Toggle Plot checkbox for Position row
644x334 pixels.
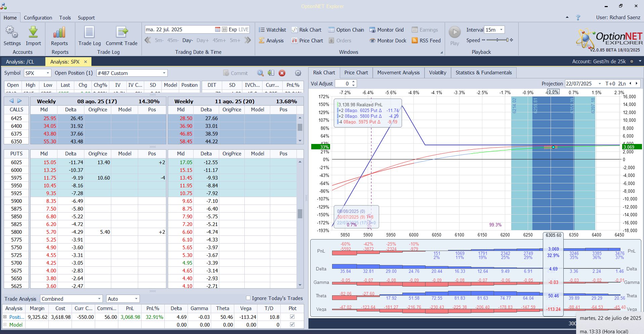tap(292, 317)
